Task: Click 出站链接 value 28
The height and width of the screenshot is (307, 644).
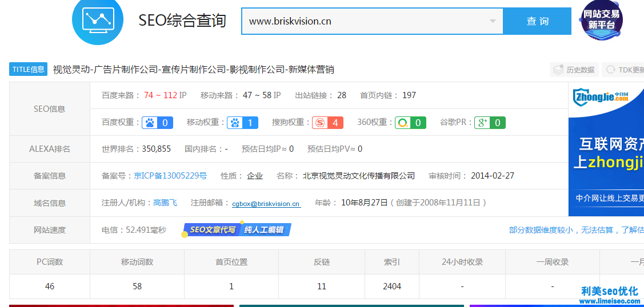Action: [342, 95]
